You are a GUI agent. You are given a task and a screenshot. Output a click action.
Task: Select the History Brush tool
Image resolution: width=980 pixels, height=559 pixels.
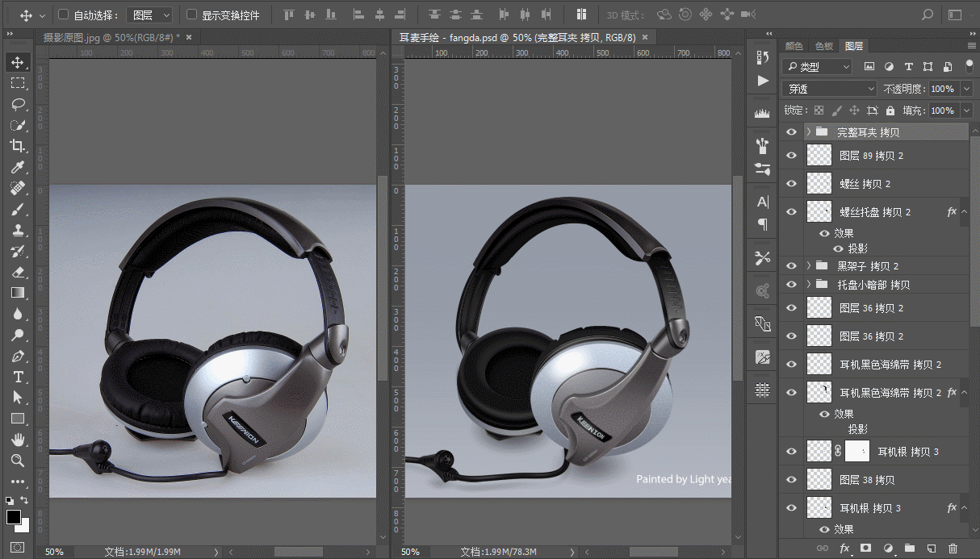tap(17, 251)
